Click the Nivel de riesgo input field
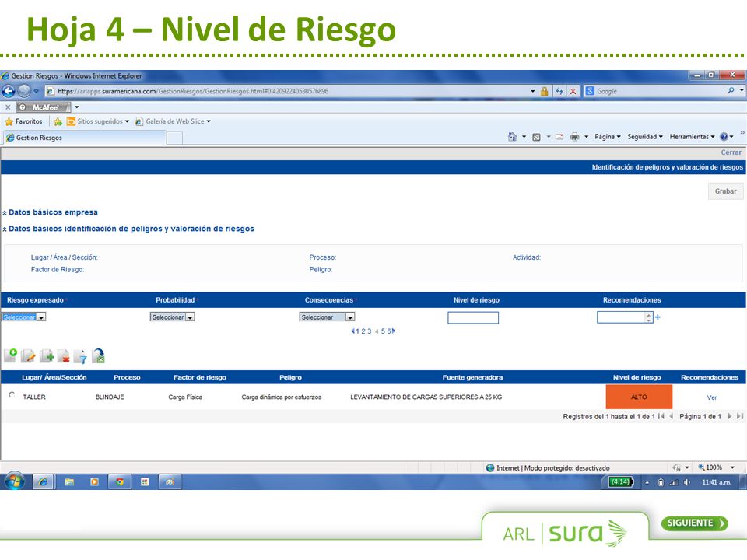The image size is (747, 560). point(473,317)
